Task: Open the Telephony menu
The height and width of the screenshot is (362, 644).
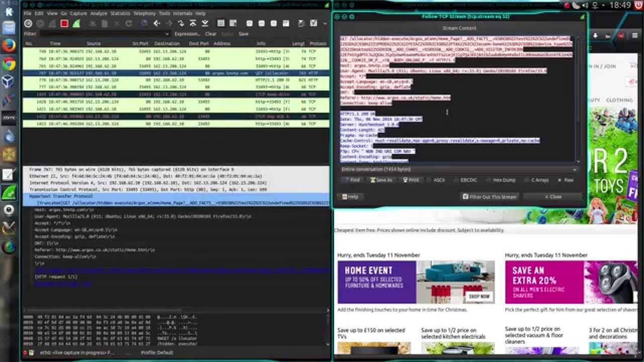Action: tap(144, 14)
